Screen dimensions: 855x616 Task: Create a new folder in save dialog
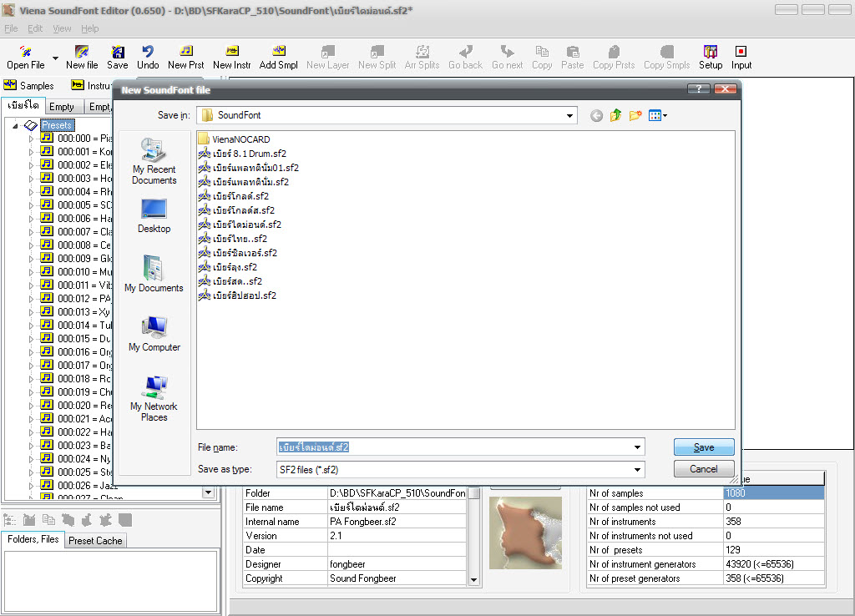(635, 115)
